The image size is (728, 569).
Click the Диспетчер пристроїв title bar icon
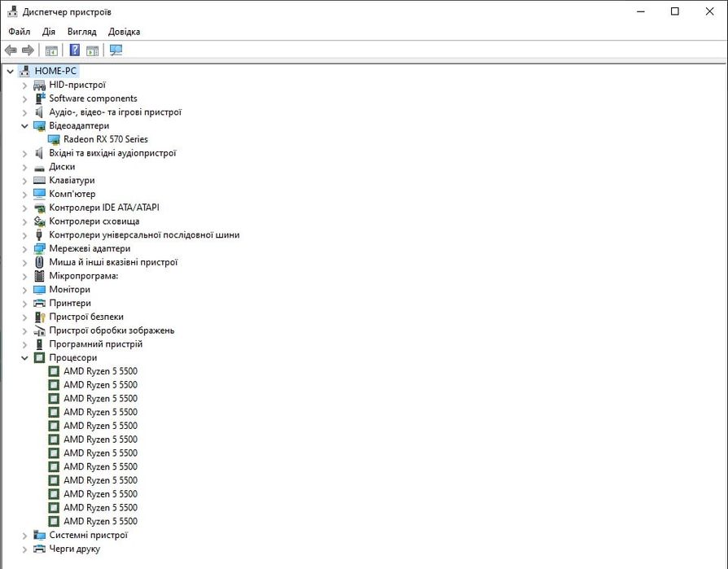tap(12, 11)
